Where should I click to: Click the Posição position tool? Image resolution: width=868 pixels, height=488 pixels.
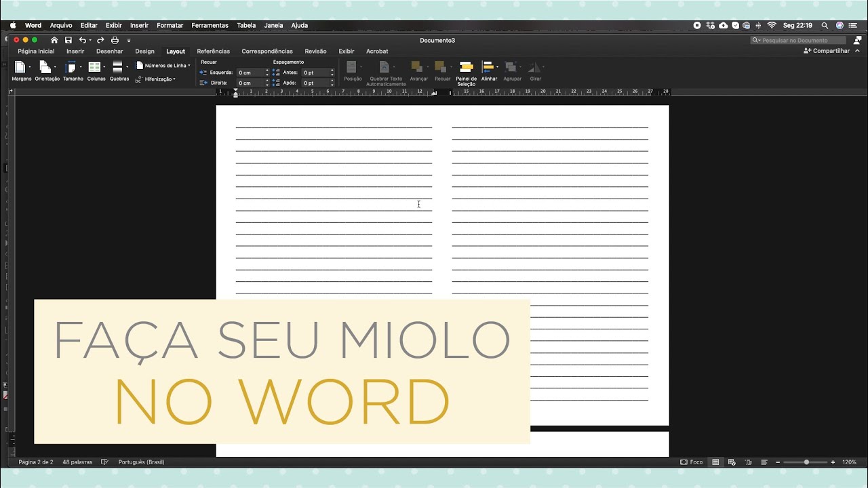click(353, 70)
